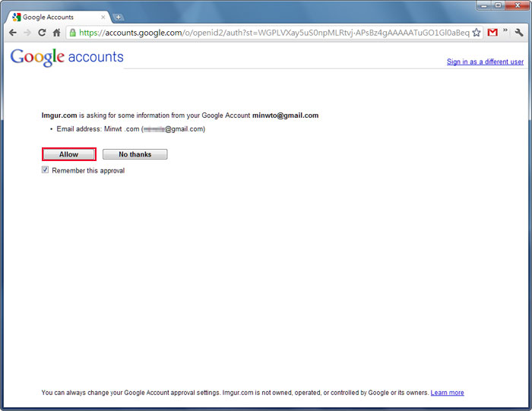Click the Email address line text
The image size is (532, 411).
[131, 129]
